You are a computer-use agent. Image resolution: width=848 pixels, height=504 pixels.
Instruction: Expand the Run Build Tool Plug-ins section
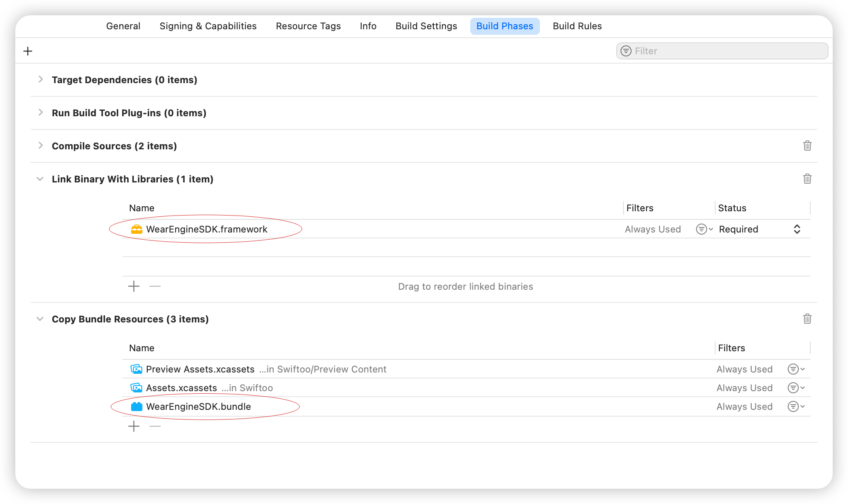pos(40,112)
